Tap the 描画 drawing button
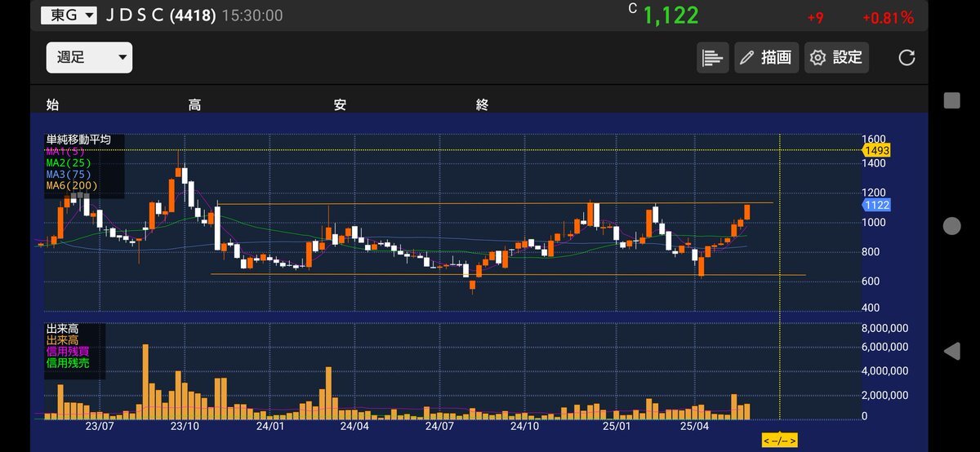980x452 pixels. (x=766, y=58)
